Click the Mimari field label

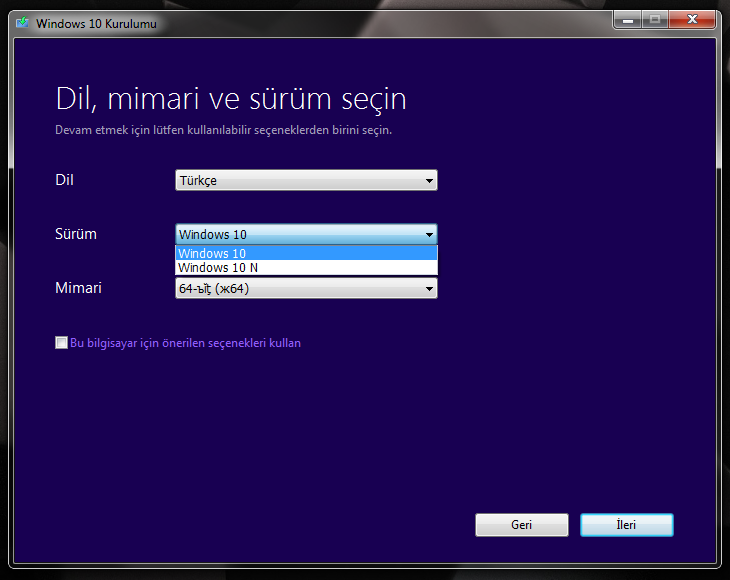pos(78,288)
